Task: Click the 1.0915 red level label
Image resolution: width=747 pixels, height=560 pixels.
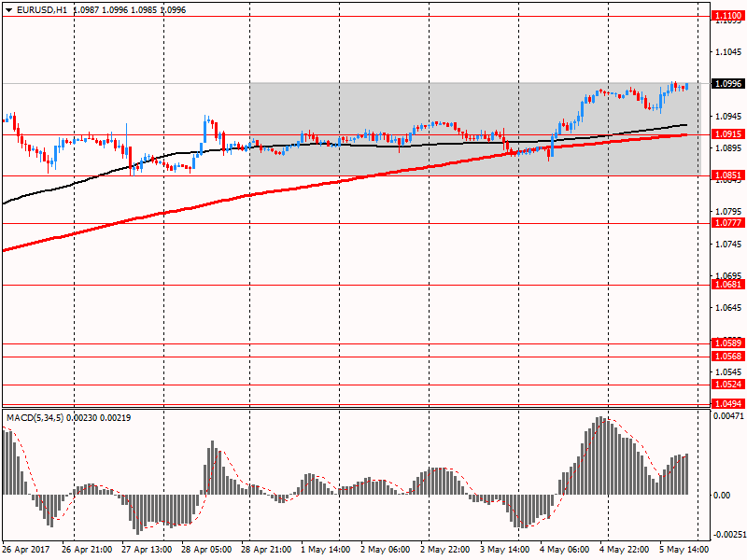Action: 727,134
